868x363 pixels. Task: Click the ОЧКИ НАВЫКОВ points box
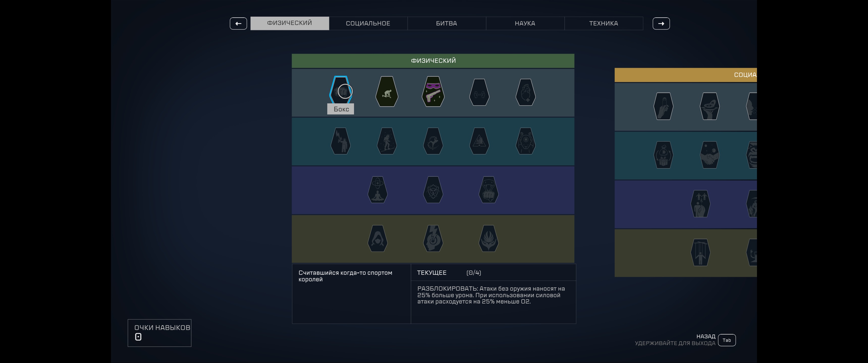[159, 333]
